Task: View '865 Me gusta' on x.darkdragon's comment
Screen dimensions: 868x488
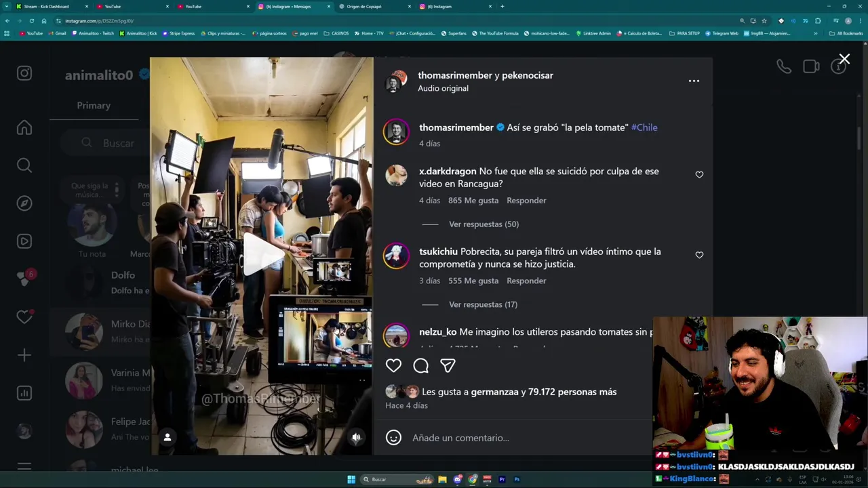Action: point(473,201)
